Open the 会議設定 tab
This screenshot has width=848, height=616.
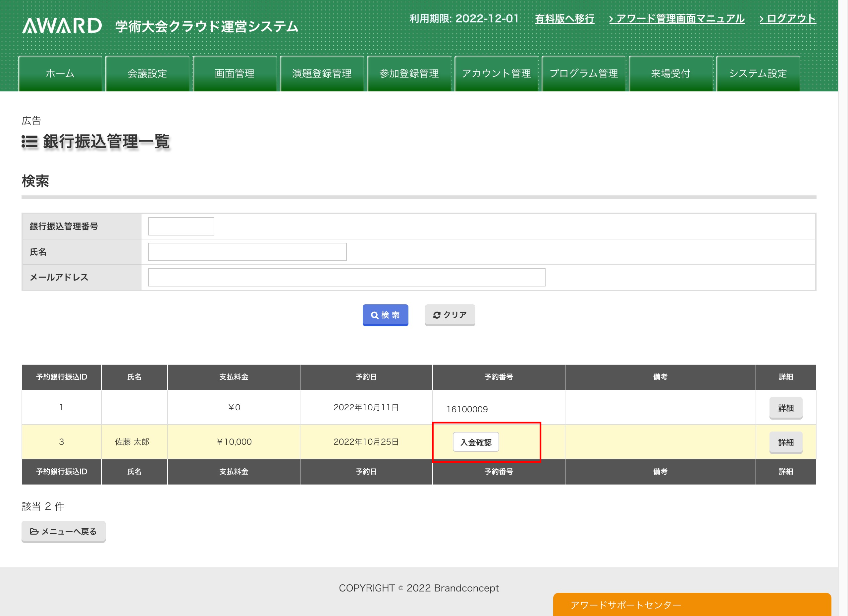(x=147, y=74)
